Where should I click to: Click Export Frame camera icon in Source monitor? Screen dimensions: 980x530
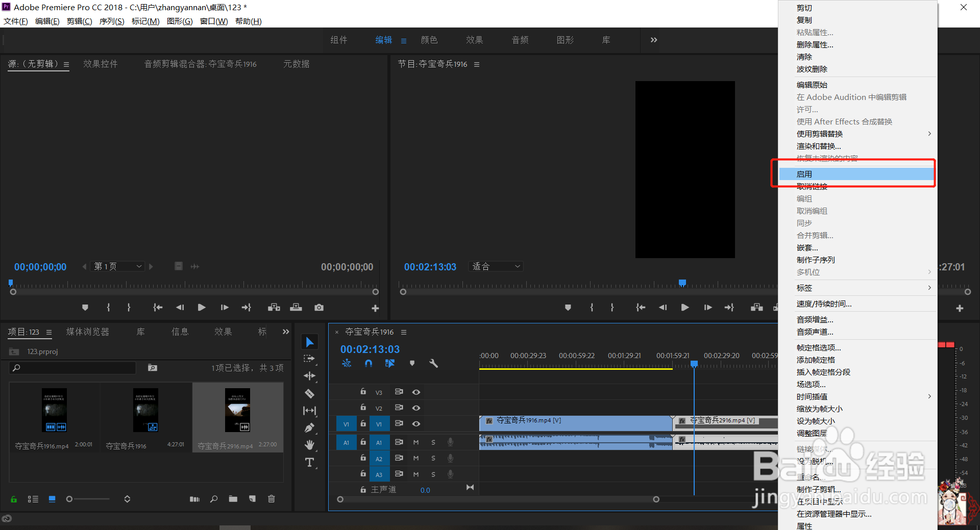tap(319, 308)
